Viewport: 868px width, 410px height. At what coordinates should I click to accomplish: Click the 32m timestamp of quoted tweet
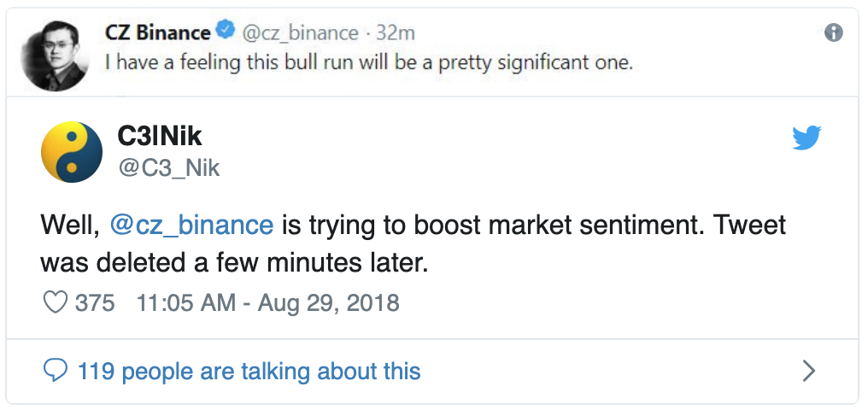point(396,33)
